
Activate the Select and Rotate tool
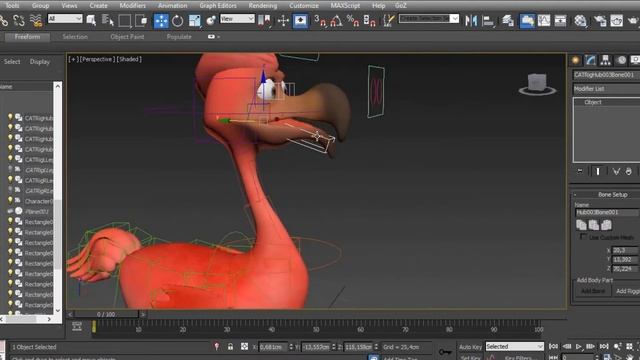(178, 20)
